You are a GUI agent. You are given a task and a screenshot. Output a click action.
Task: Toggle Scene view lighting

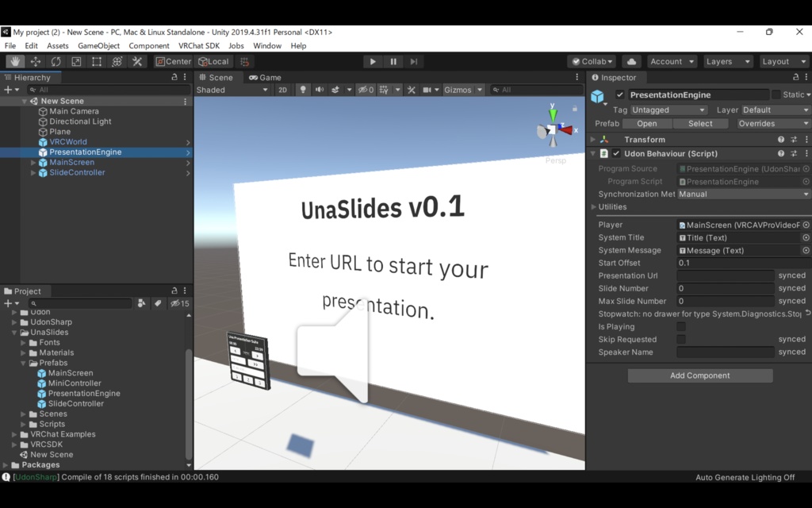(304, 90)
